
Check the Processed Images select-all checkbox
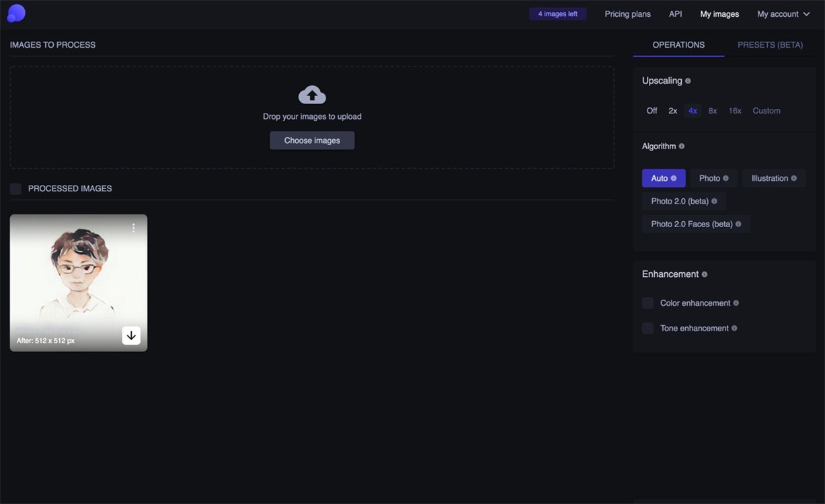click(15, 189)
